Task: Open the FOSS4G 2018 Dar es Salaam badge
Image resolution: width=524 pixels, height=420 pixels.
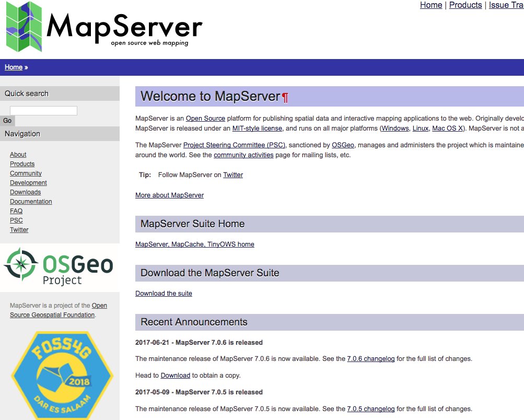Action: point(62,375)
